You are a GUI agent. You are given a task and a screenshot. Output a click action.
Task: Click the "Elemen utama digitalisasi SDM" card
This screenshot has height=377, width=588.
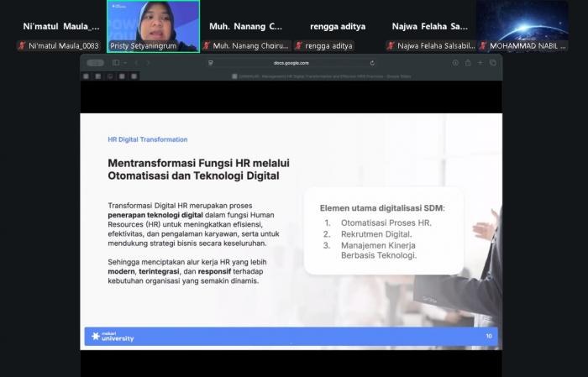click(x=384, y=231)
